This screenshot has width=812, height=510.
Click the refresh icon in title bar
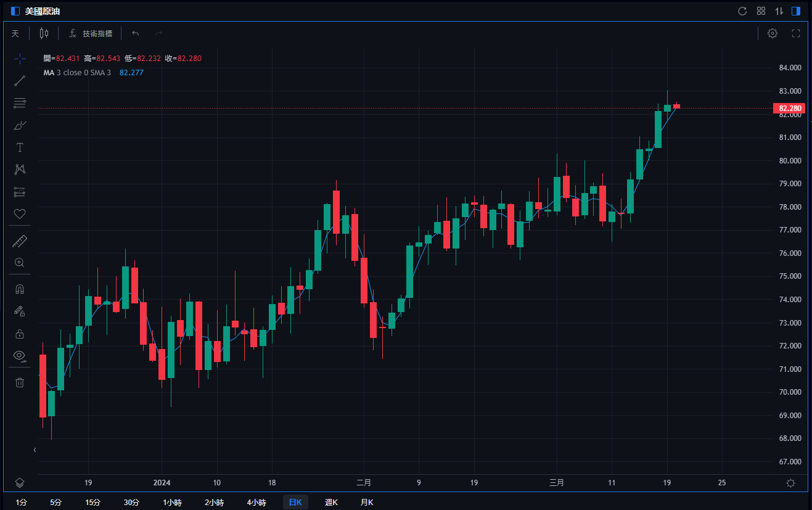[742, 11]
